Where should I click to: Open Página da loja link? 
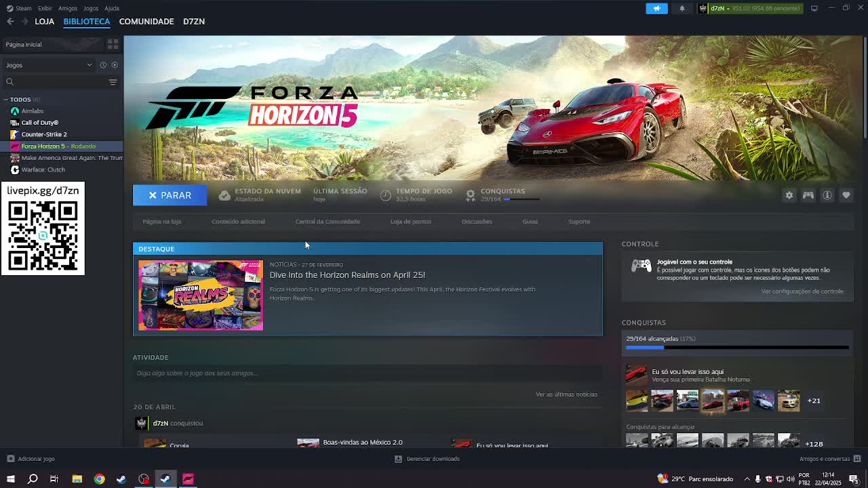pyautogui.click(x=162, y=222)
